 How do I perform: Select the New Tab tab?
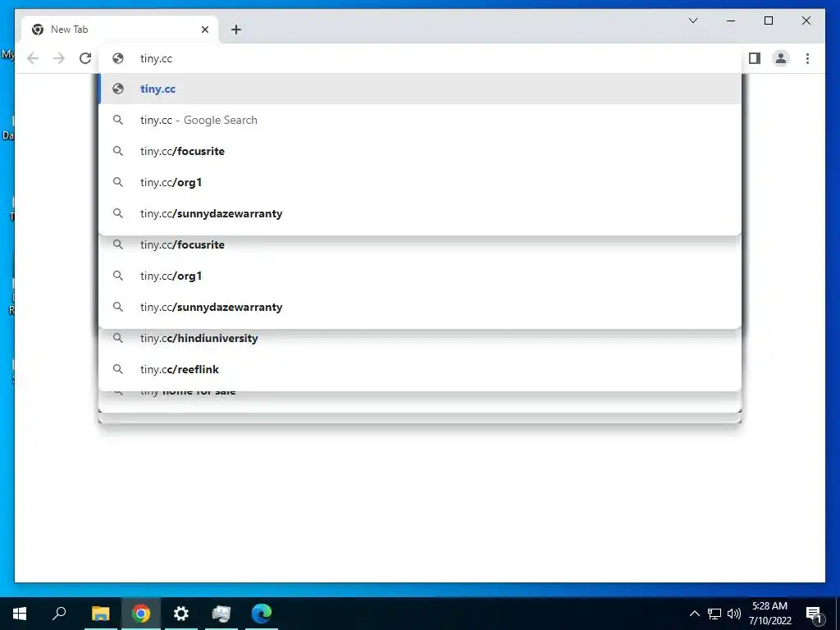coord(120,30)
